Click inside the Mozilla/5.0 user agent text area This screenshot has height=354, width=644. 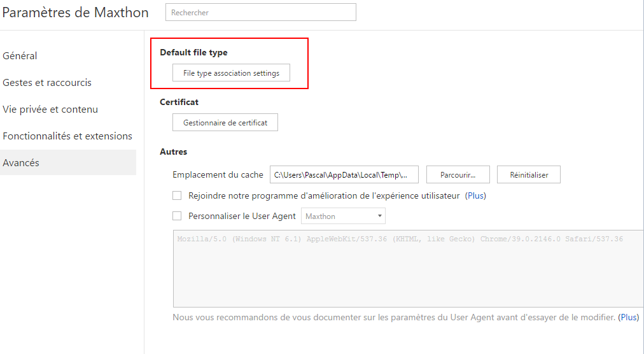409,269
